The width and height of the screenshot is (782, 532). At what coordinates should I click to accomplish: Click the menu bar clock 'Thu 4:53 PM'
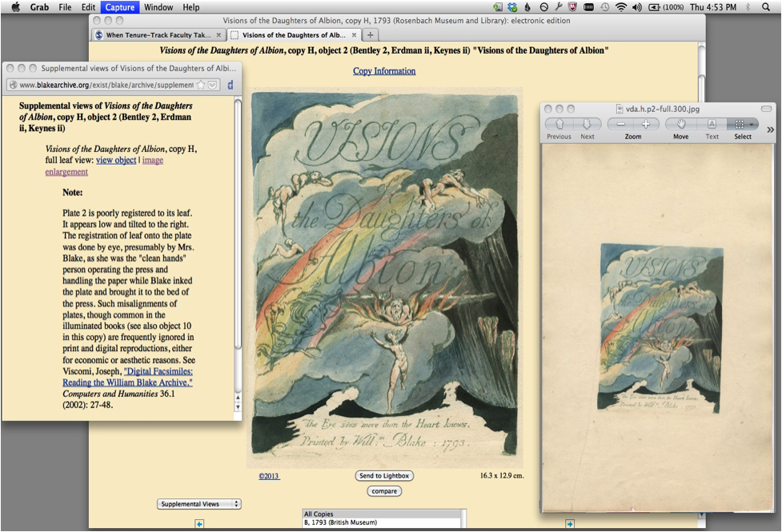pos(713,7)
